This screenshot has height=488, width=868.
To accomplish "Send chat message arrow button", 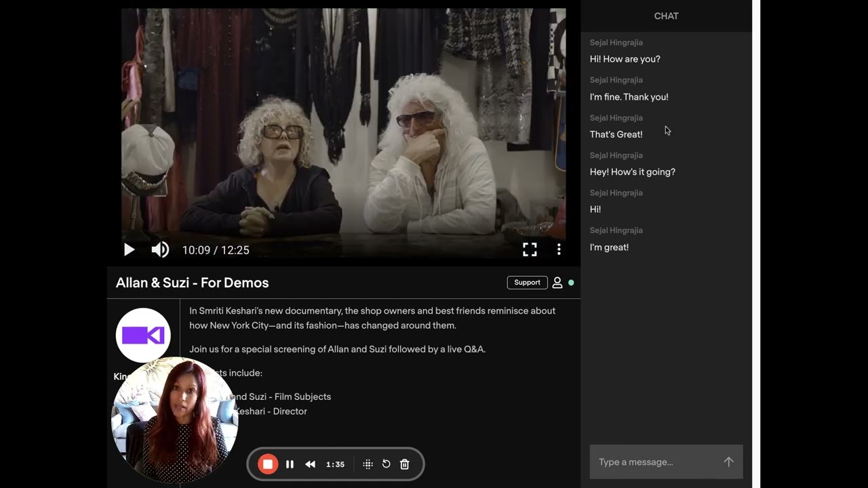I will click(x=728, y=462).
